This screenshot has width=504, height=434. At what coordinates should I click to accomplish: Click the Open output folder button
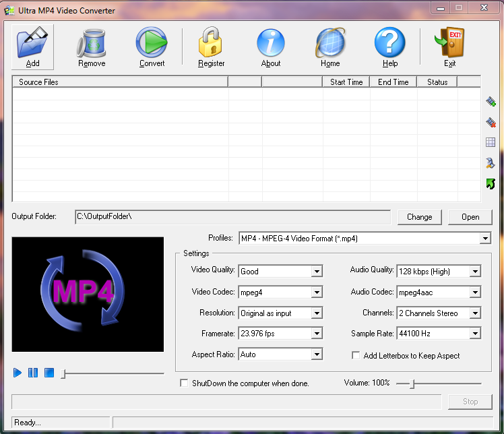pos(470,217)
